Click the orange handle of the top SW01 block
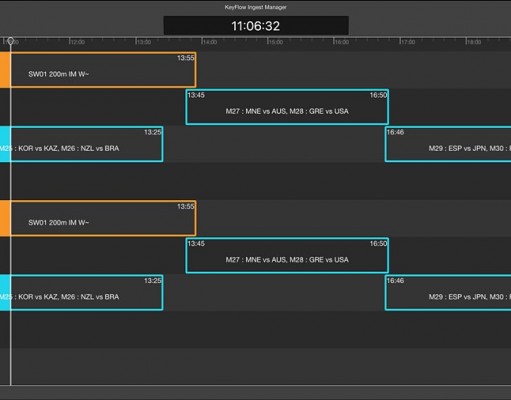This screenshot has width=511, height=400. coord(5,70)
